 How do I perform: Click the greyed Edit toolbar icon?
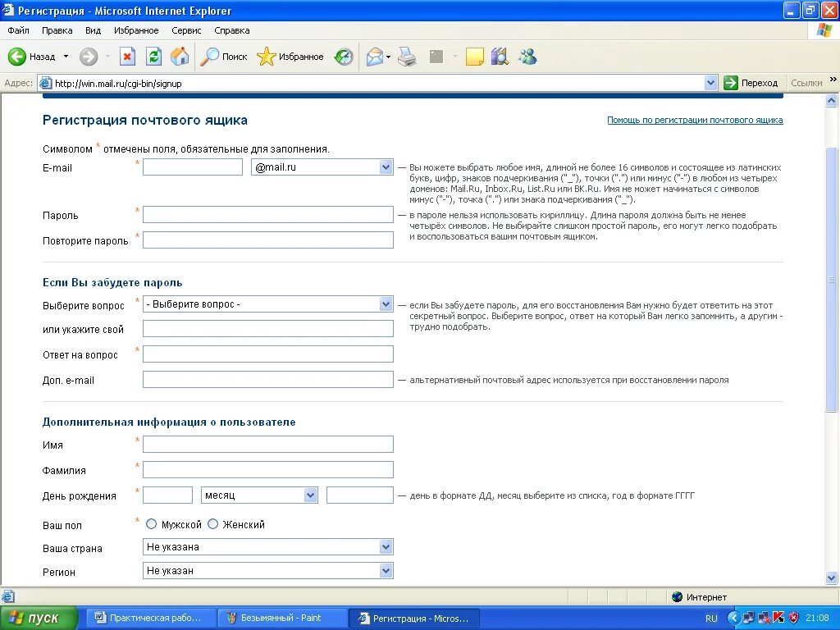[x=436, y=57]
